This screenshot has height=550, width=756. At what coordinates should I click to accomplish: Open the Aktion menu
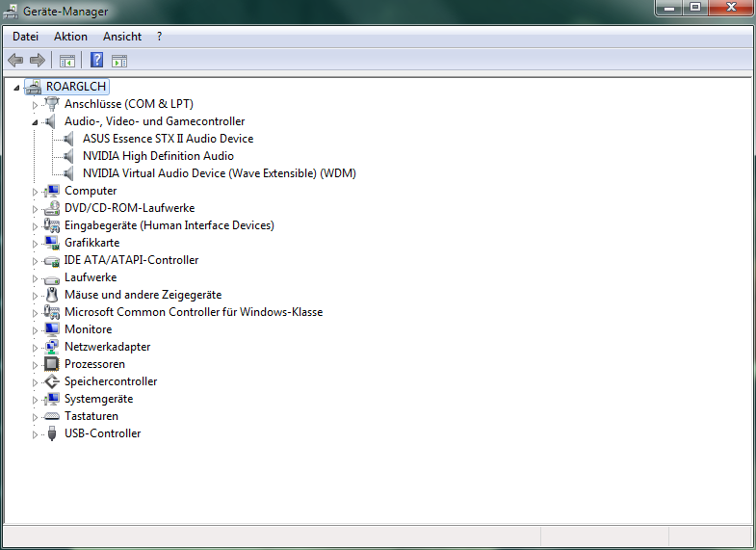point(71,37)
